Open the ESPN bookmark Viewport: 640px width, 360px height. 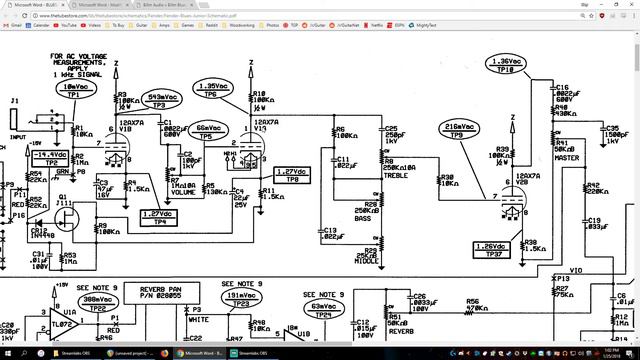pos(396,25)
